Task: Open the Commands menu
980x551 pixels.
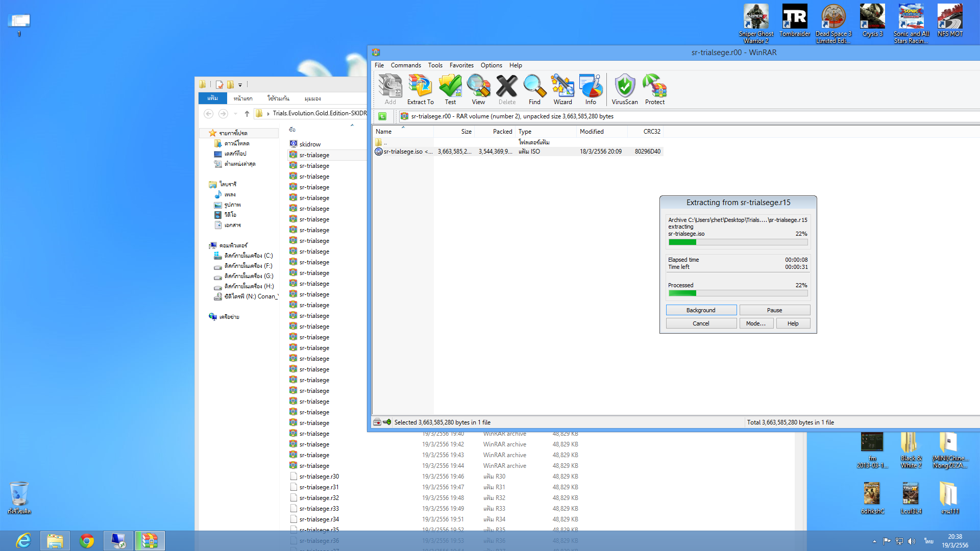Action: tap(406, 65)
